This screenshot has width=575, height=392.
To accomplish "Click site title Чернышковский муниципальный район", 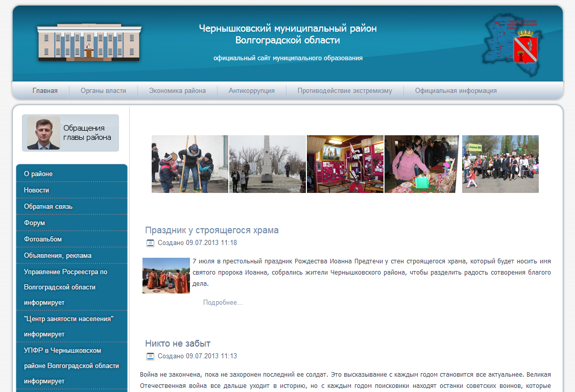I will coord(288,28).
